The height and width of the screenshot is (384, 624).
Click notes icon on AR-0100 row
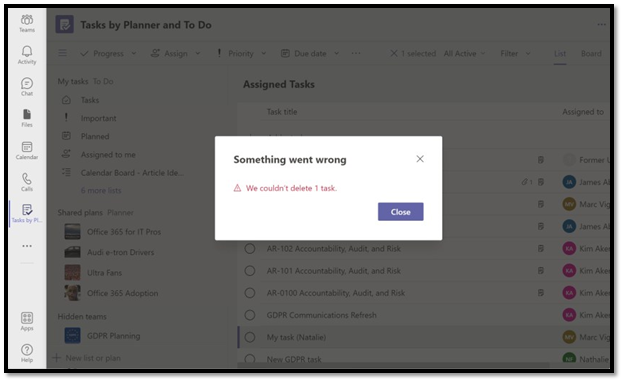click(x=540, y=293)
